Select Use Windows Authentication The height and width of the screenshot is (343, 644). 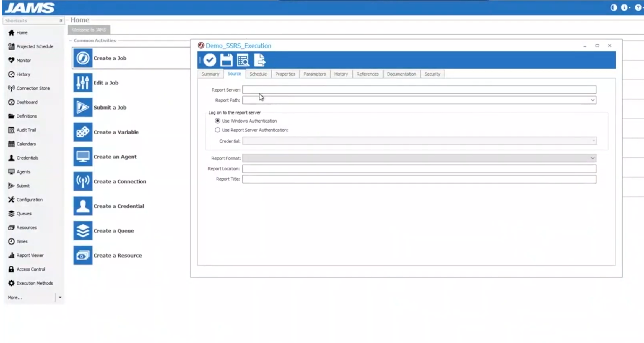218,121
